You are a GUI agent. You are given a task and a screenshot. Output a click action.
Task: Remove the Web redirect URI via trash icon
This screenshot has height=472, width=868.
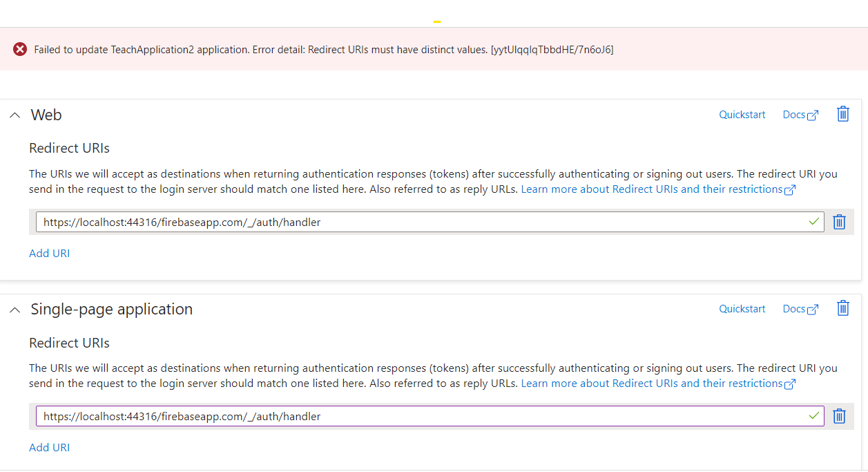pyautogui.click(x=839, y=222)
